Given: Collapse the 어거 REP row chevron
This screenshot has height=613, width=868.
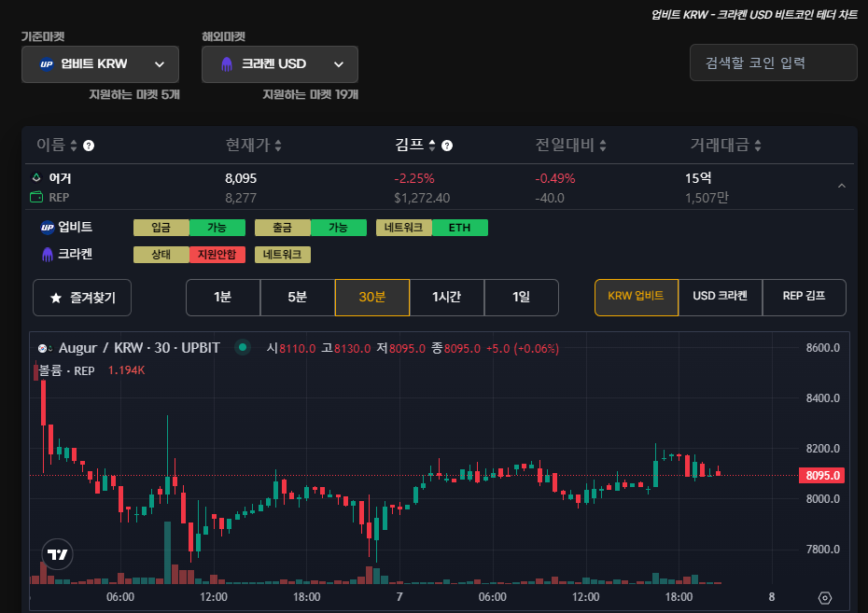Looking at the screenshot, I should (x=842, y=186).
